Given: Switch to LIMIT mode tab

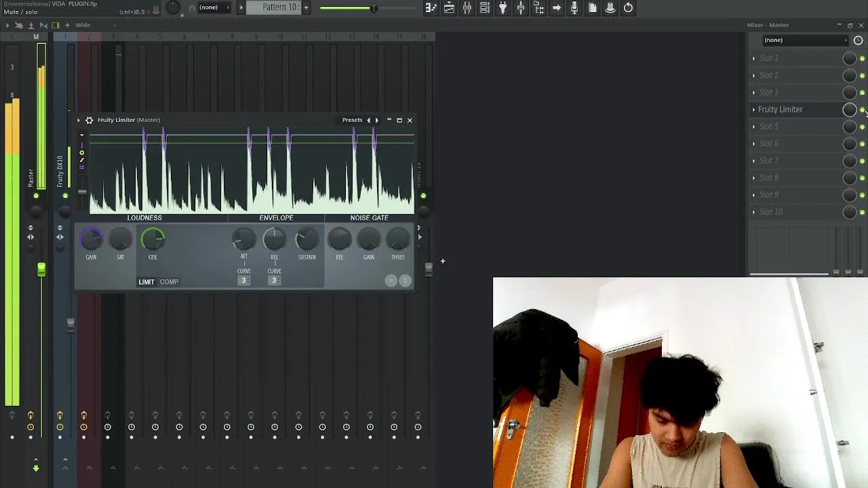Looking at the screenshot, I should coord(146,282).
